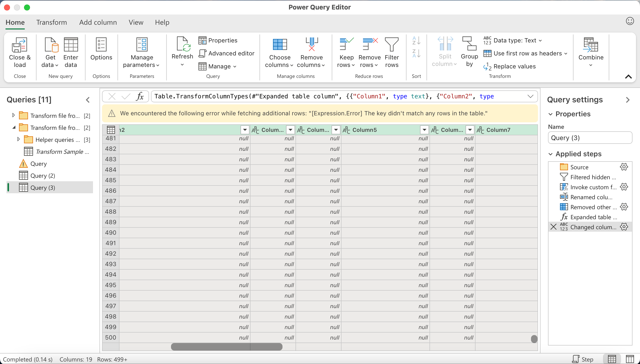The width and height of the screenshot is (640, 364).
Task: Select the Column7 header
Action: pos(506,130)
